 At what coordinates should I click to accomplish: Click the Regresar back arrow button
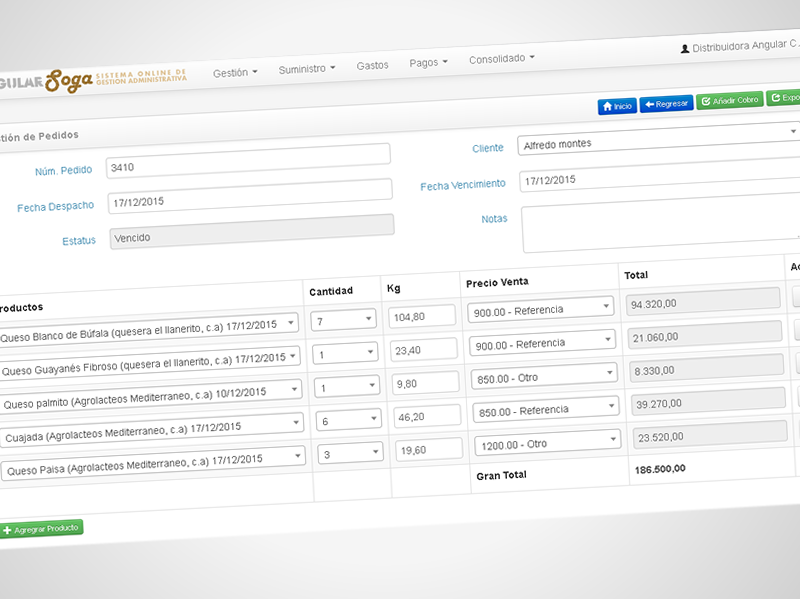tap(666, 103)
